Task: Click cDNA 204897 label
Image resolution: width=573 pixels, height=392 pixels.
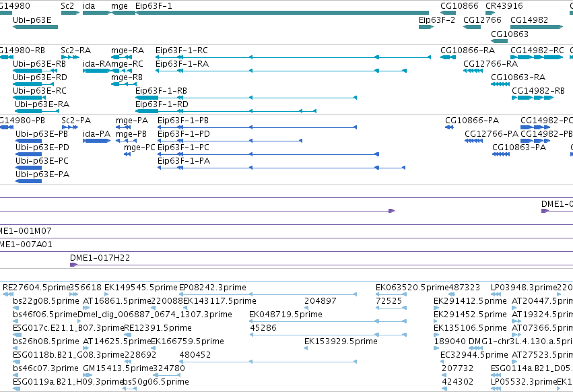Action: pyautogui.click(x=320, y=301)
